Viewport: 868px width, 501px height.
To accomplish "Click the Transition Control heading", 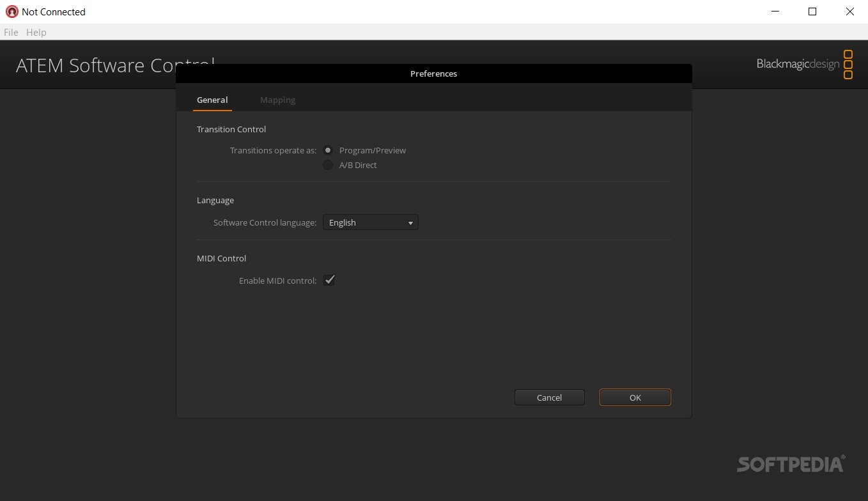I will [231, 129].
